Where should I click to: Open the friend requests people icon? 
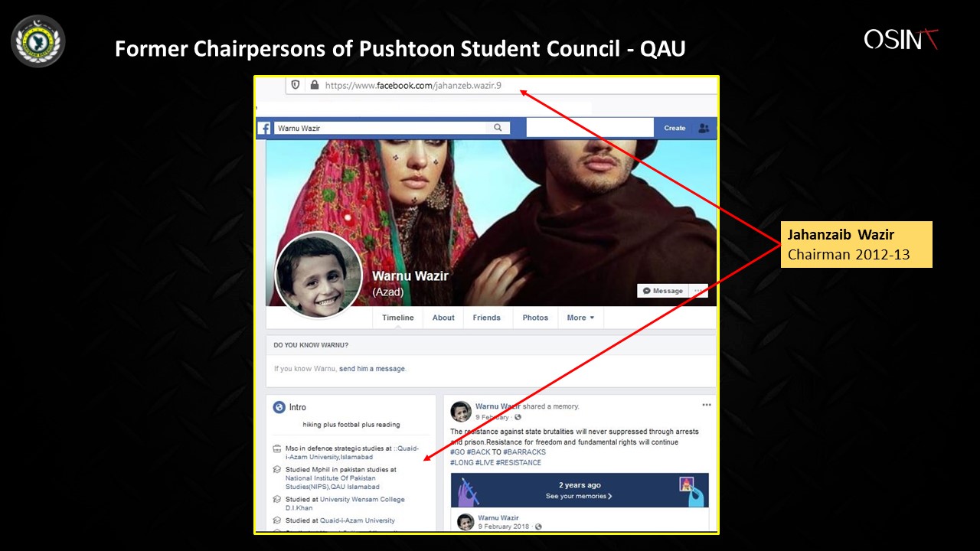click(x=704, y=129)
